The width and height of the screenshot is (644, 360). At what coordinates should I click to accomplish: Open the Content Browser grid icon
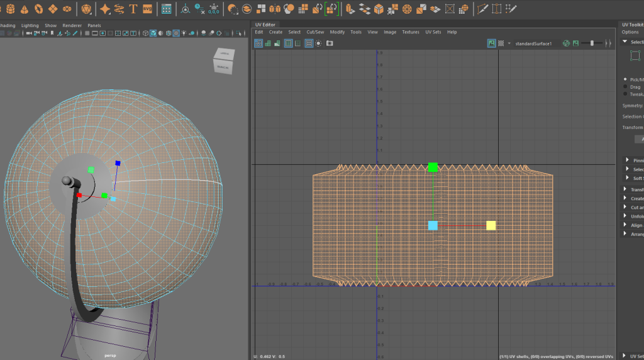pyautogui.click(x=166, y=9)
